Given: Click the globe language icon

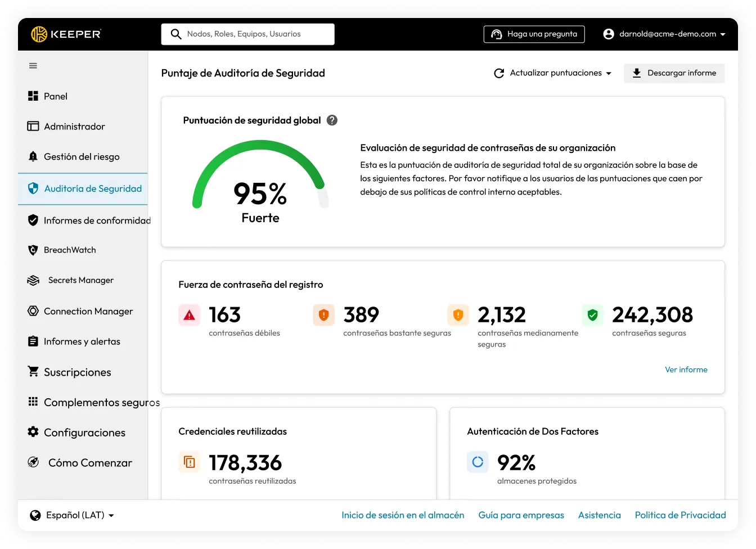Looking at the screenshot, I should pyautogui.click(x=35, y=515).
